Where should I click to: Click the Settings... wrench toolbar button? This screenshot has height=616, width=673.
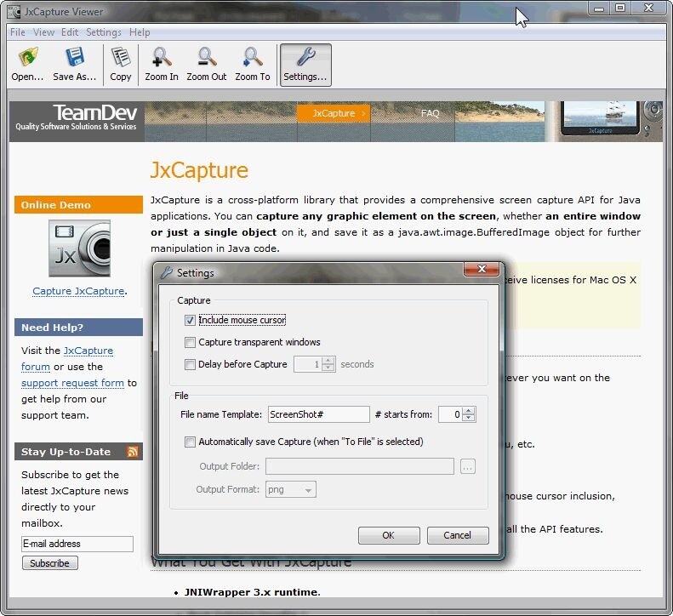305,65
